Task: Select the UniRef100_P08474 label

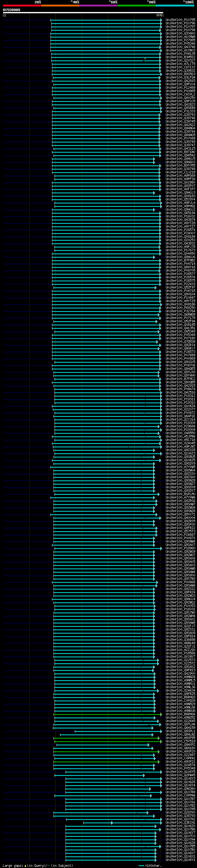Action: [x=180, y=389]
